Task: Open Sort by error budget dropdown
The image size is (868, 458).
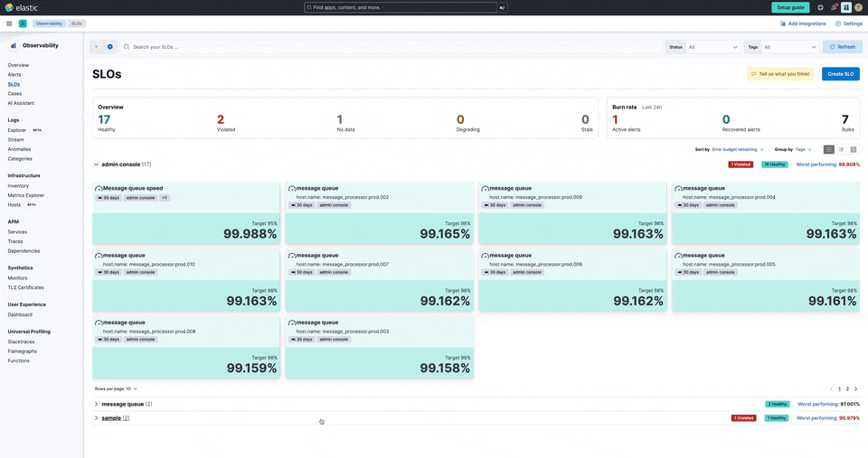Action: point(738,149)
